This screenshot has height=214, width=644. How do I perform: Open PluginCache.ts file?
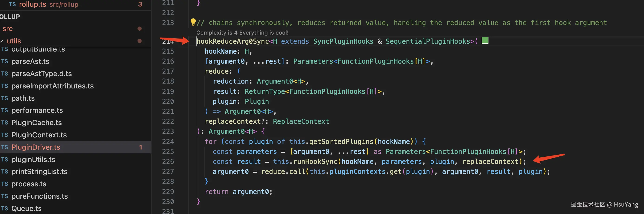pos(36,123)
